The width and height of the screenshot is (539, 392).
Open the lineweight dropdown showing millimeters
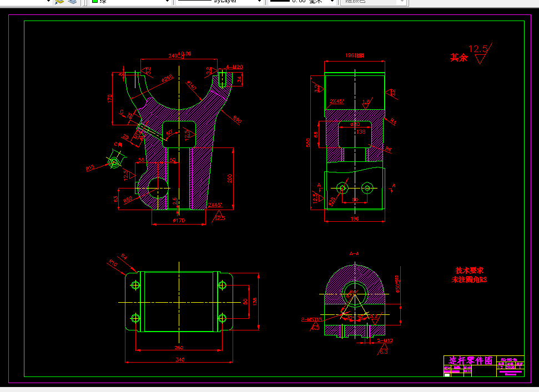[302, 1]
